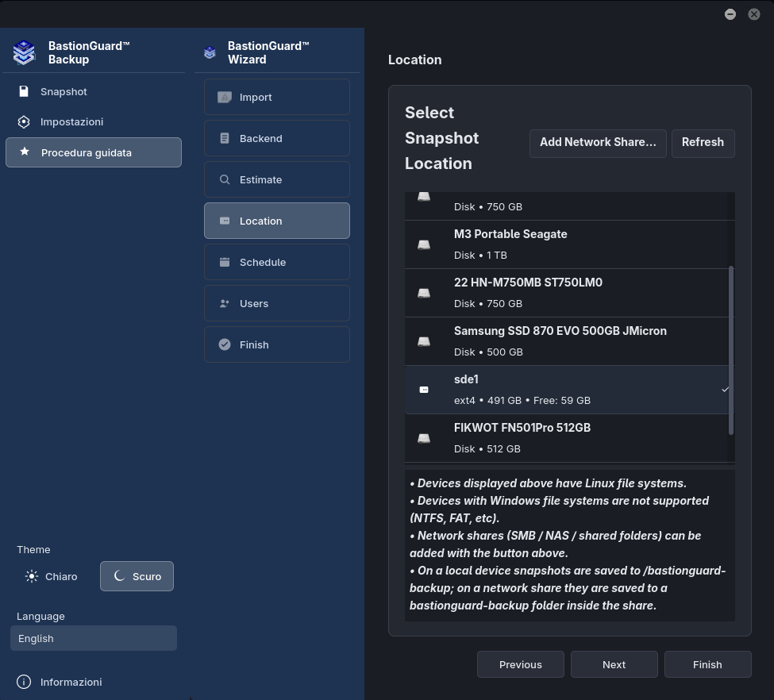Click the BastionGuard Backup logo icon

click(x=24, y=52)
